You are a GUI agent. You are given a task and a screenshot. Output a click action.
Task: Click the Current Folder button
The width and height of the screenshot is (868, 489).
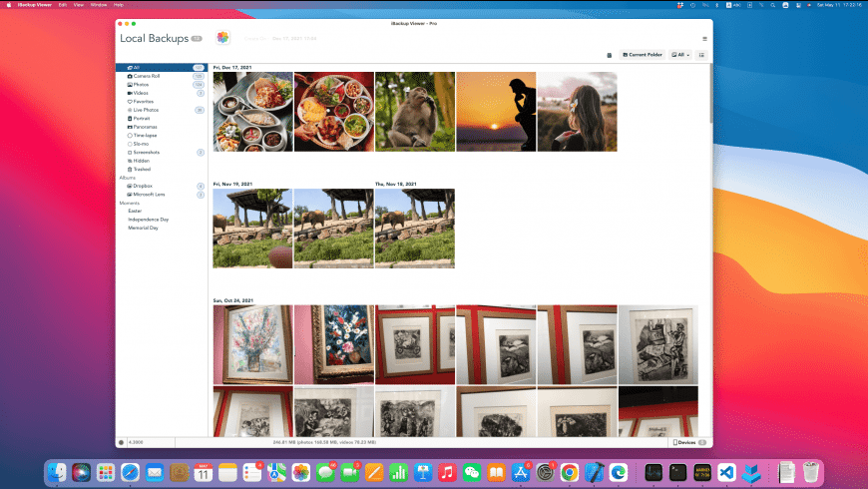click(643, 55)
